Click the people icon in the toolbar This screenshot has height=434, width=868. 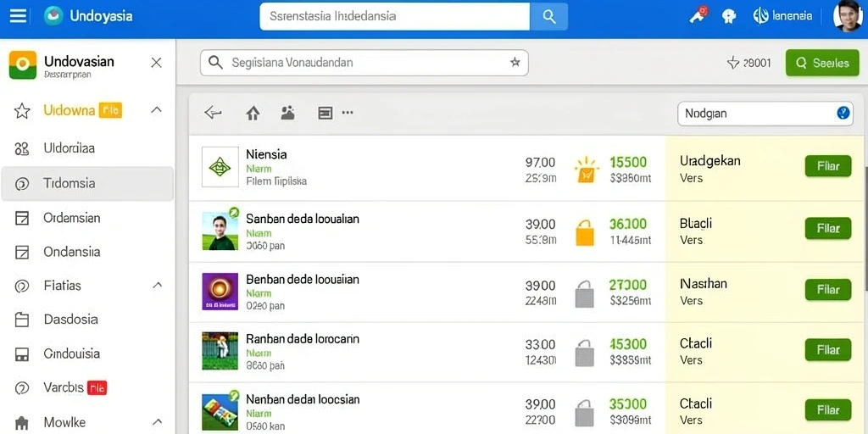click(x=288, y=113)
